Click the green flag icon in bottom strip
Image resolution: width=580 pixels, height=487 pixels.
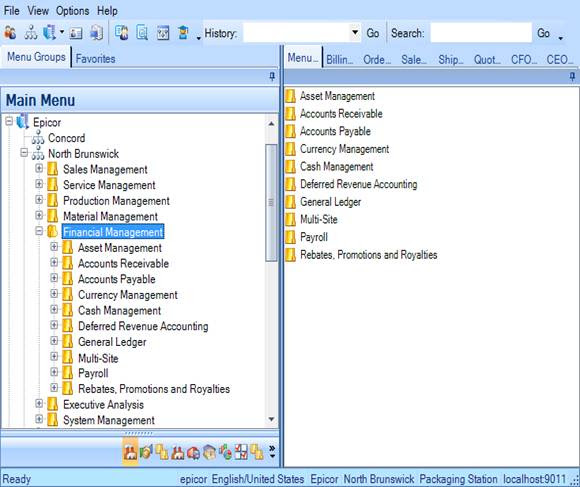click(146, 452)
